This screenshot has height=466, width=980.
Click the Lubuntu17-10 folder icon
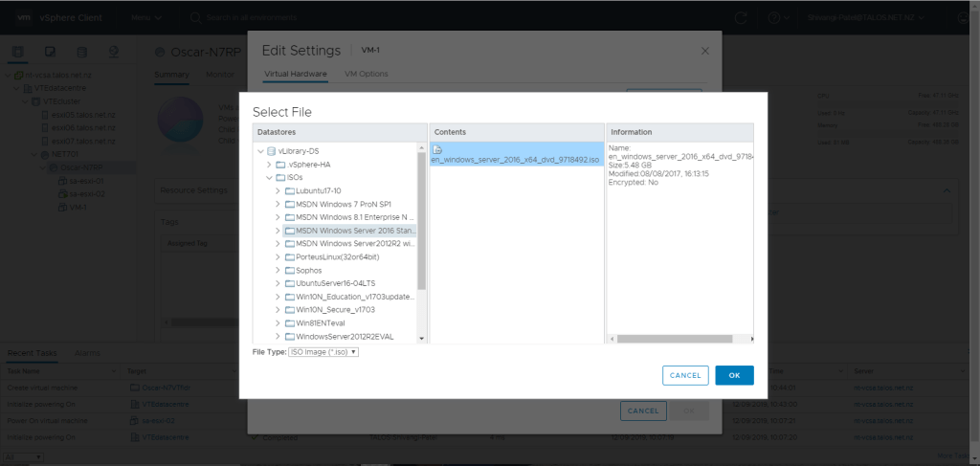(x=290, y=190)
